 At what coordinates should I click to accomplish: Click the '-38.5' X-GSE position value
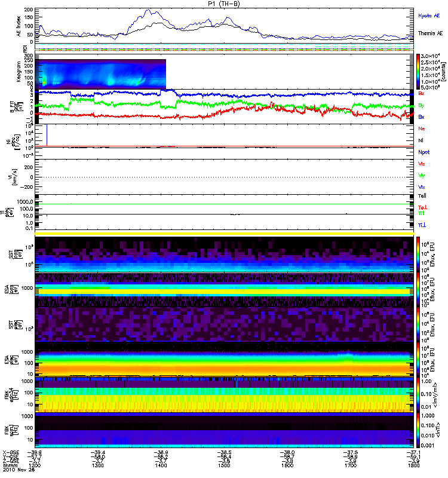click(224, 453)
